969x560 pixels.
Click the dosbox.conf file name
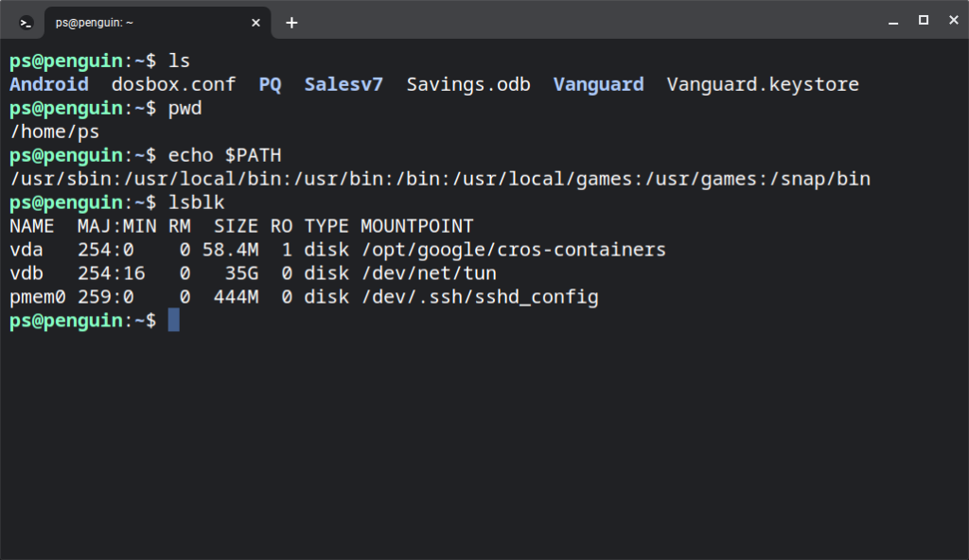[173, 84]
